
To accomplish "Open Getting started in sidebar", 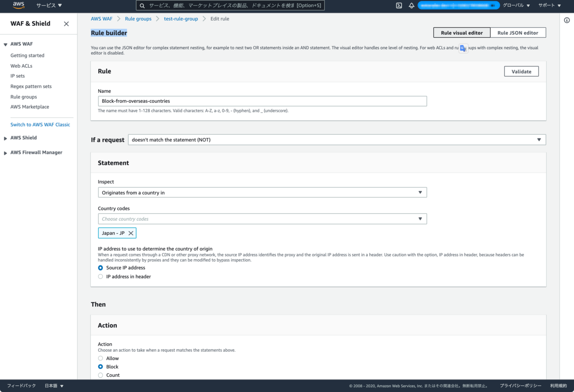I will [x=27, y=55].
